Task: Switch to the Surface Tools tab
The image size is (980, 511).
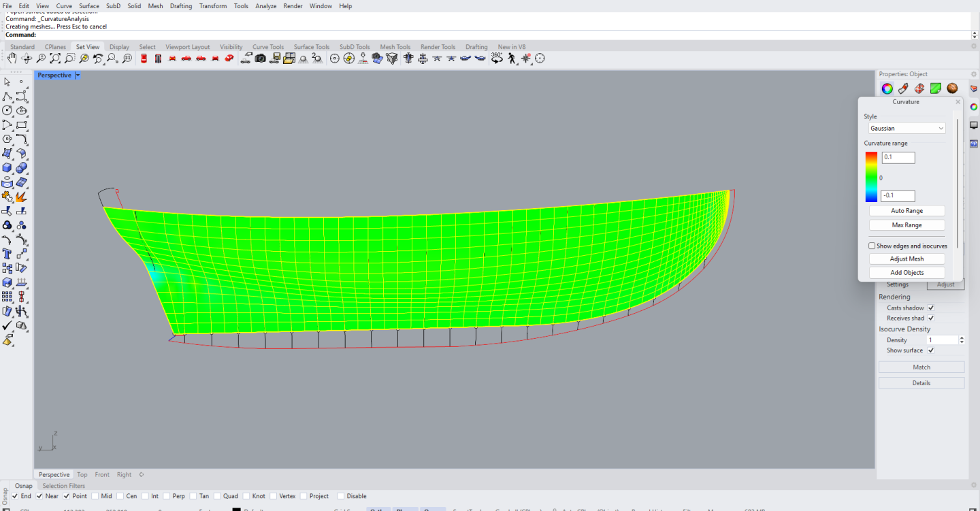Action: (x=311, y=47)
